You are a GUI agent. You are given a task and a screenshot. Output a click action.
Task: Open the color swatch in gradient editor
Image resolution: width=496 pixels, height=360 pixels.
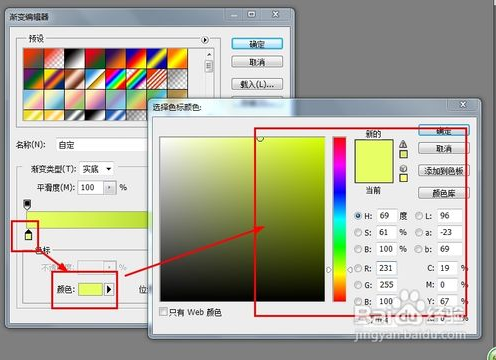(90, 289)
